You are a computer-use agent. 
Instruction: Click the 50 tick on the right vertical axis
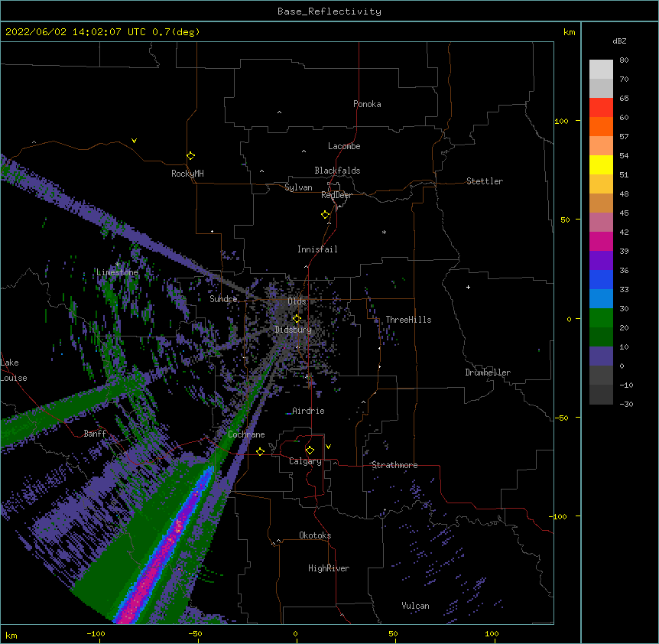point(565,220)
